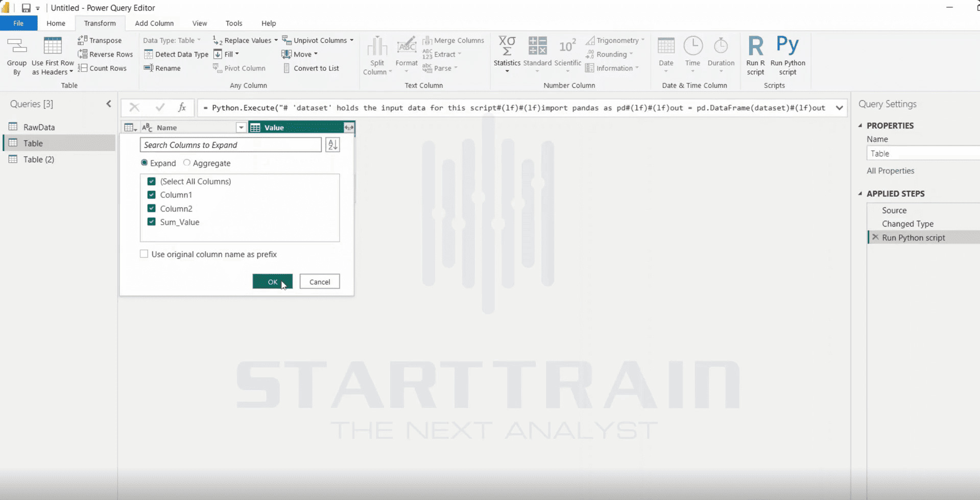Click the Group By icon

(x=16, y=46)
